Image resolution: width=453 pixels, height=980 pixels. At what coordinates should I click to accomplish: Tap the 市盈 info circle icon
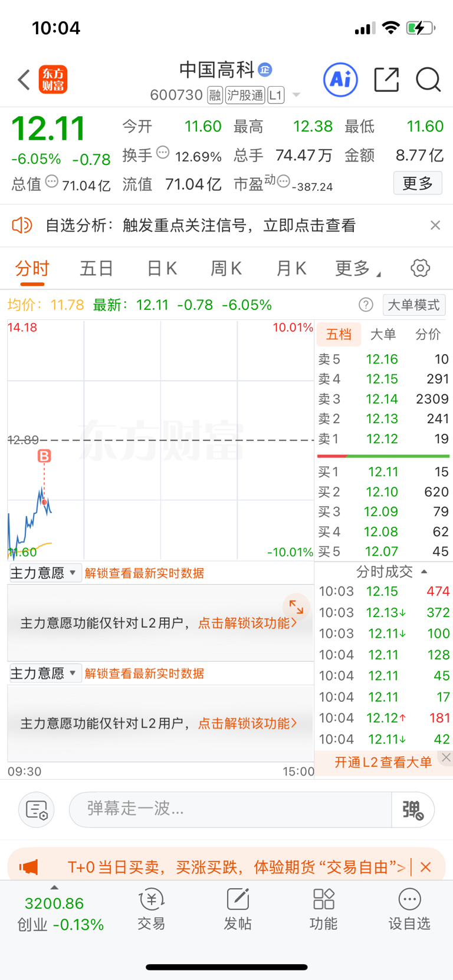click(x=284, y=182)
